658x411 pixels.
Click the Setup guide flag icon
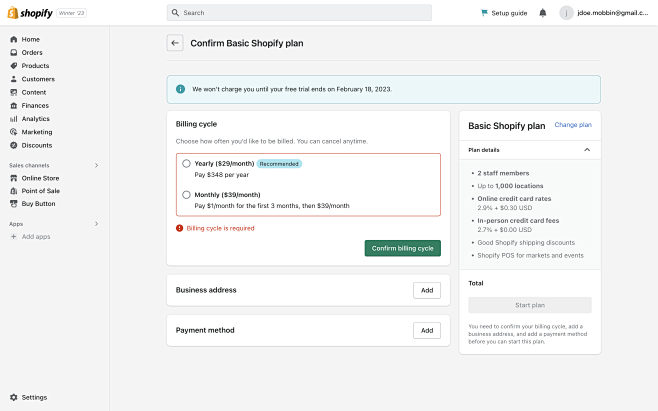pos(484,13)
